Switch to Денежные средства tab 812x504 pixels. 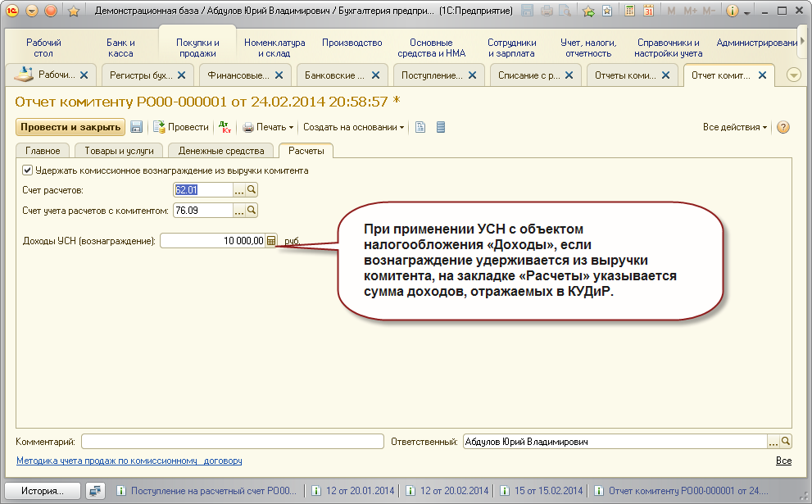pos(221,151)
